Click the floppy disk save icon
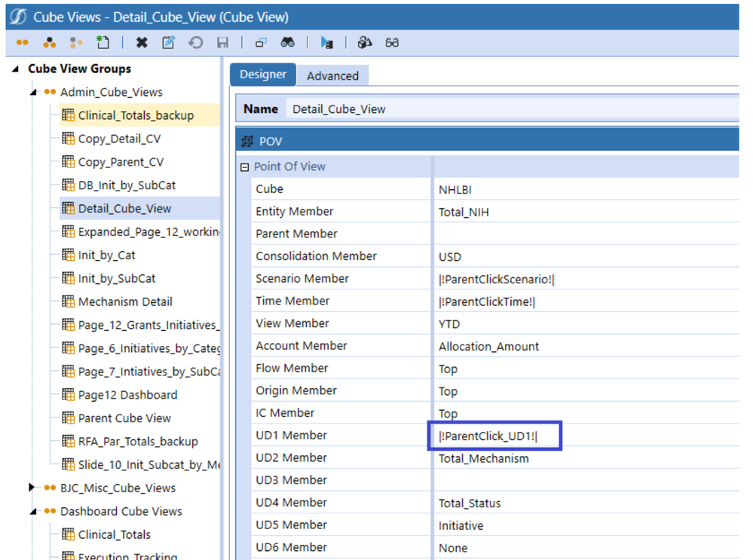This screenshot has height=560, width=753. point(222,43)
